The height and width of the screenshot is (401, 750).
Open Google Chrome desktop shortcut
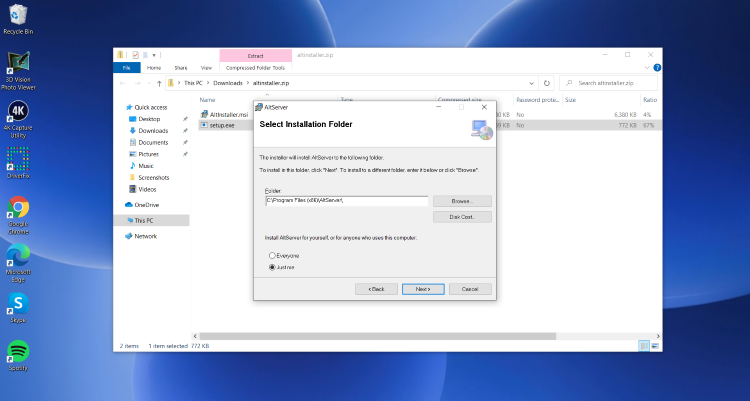click(x=17, y=207)
